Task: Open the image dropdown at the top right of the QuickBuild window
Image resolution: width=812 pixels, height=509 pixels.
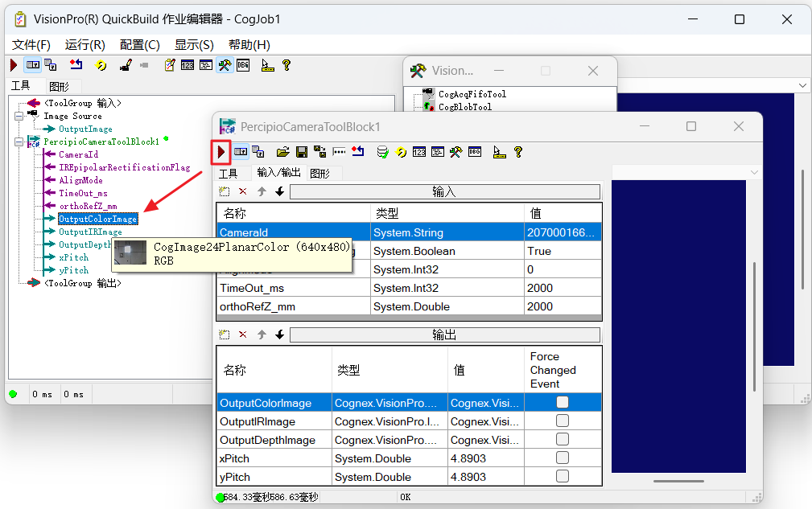Action: point(802,85)
